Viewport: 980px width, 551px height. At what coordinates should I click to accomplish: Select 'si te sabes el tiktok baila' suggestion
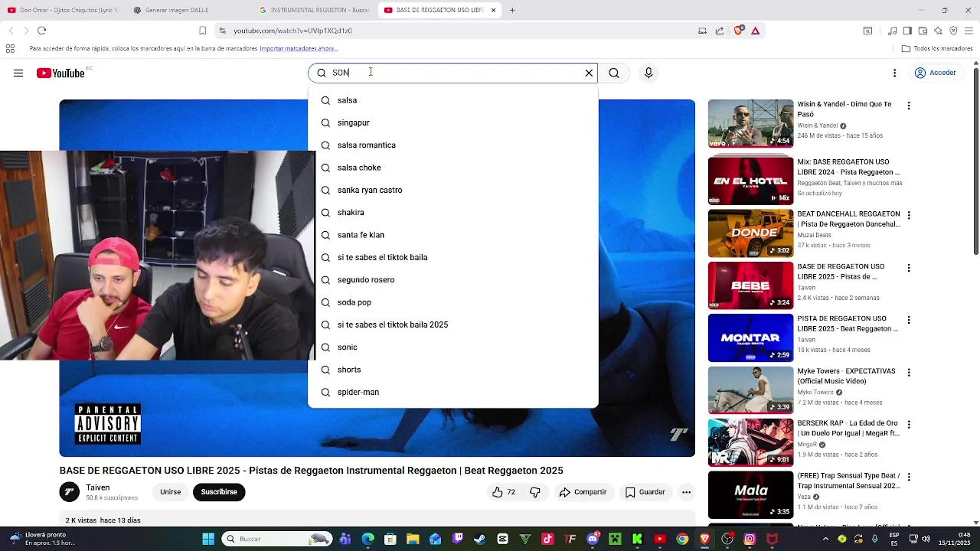tap(452, 257)
